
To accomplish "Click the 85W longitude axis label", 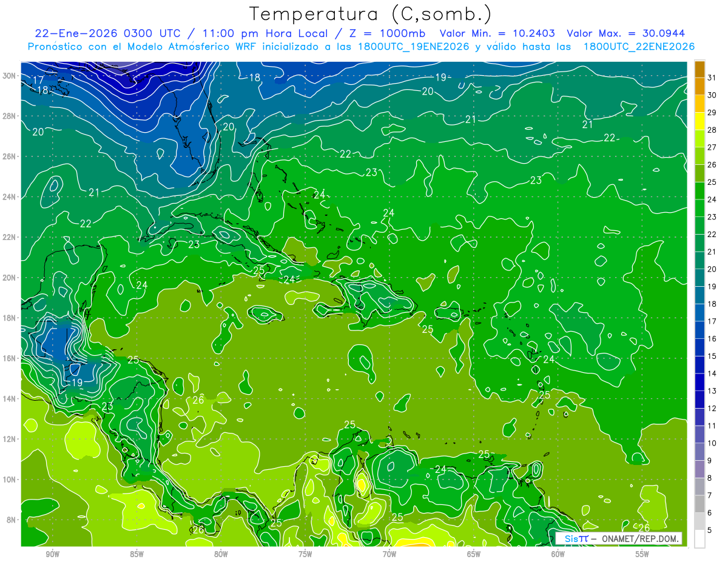I will tap(136, 554).
